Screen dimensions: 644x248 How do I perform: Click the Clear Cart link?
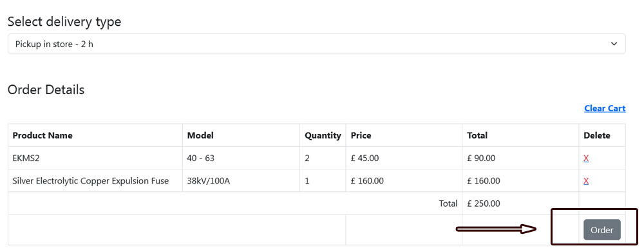coord(605,108)
